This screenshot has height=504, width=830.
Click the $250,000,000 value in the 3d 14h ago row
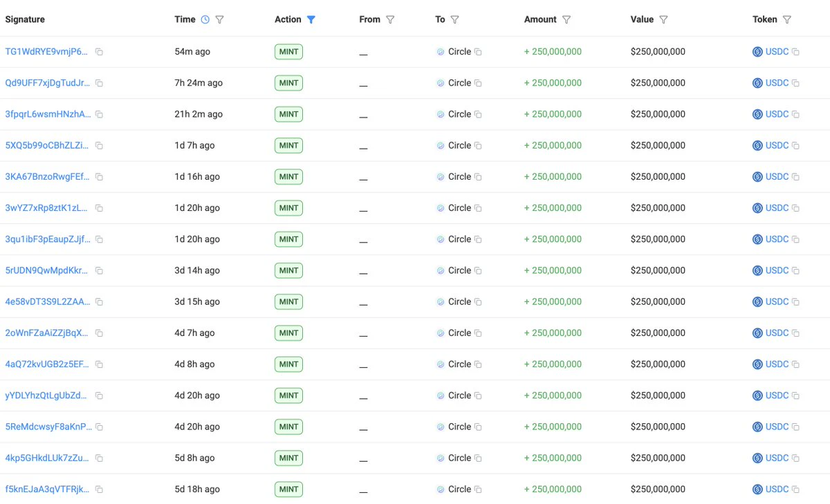point(658,271)
